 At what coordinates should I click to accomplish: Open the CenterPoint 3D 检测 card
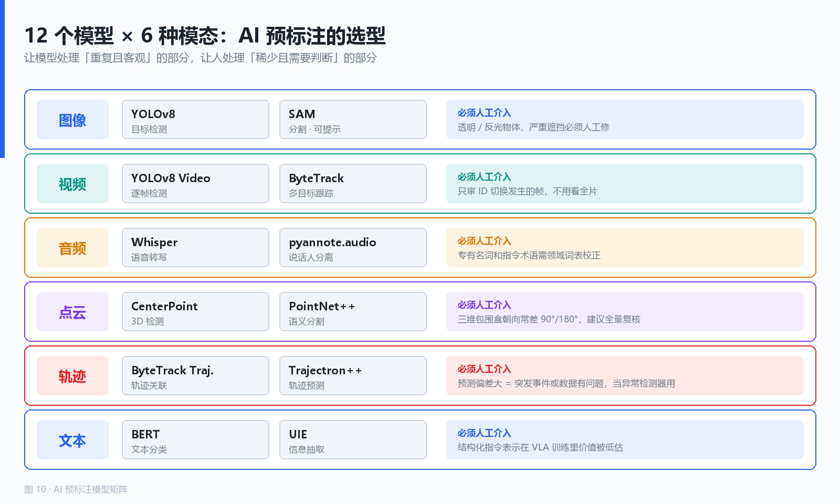pos(195,312)
